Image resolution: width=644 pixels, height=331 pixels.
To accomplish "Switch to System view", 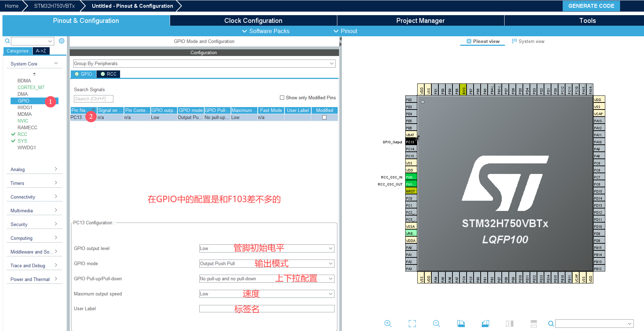I will pos(528,41).
